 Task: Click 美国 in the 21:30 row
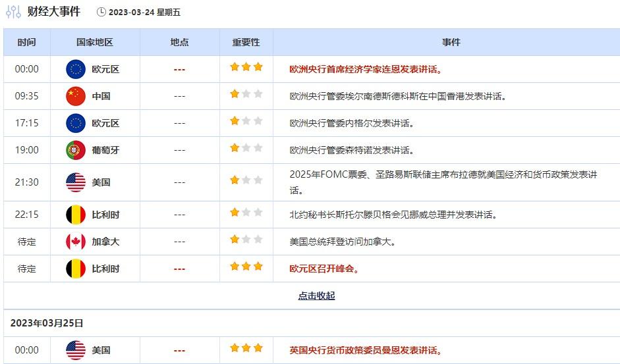pos(101,182)
